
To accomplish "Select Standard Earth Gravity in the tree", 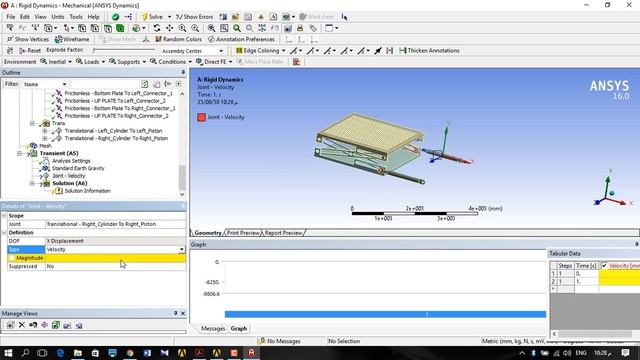I will point(78,168).
